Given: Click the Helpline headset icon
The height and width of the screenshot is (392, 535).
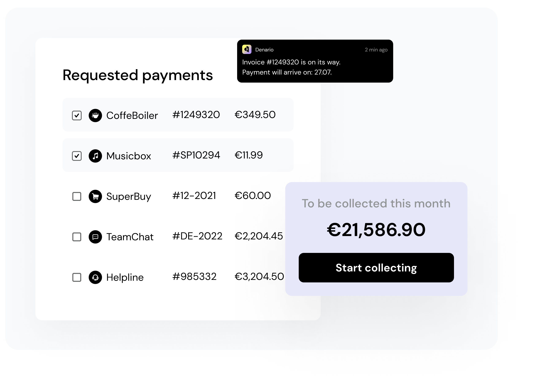Looking at the screenshot, I should [x=95, y=277].
